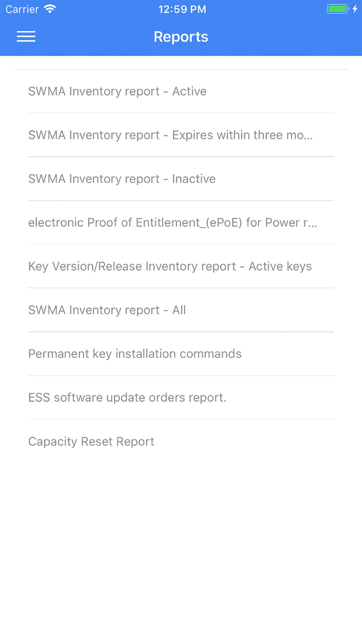Open Permanent key installation commands
362x644 pixels.
(181, 354)
